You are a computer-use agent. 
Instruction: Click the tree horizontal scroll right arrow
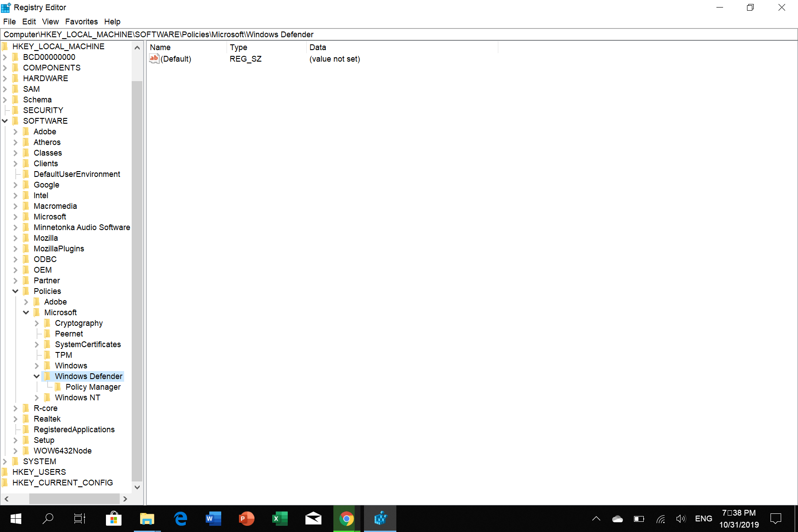(x=125, y=499)
